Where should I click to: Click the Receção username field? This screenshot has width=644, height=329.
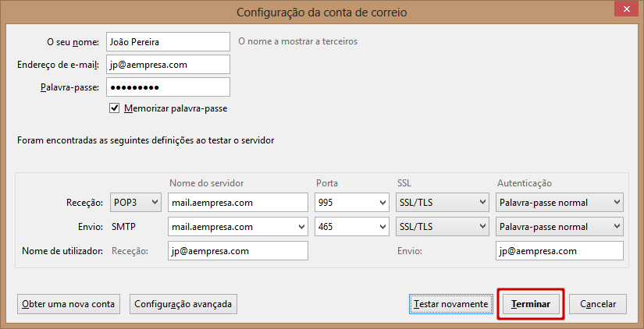click(x=238, y=250)
